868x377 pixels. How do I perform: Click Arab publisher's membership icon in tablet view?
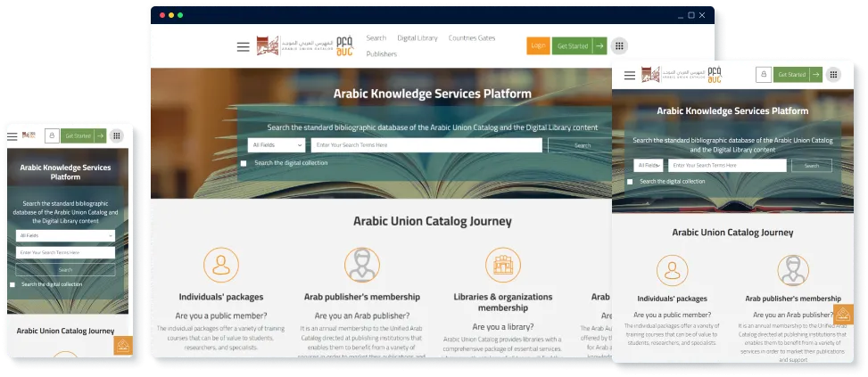click(x=793, y=270)
